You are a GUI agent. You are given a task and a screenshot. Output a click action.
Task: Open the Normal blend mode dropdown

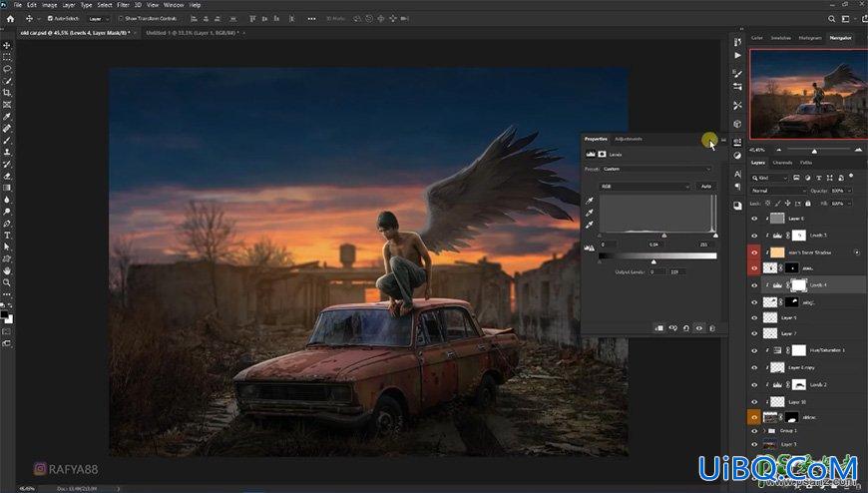tap(779, 191)
